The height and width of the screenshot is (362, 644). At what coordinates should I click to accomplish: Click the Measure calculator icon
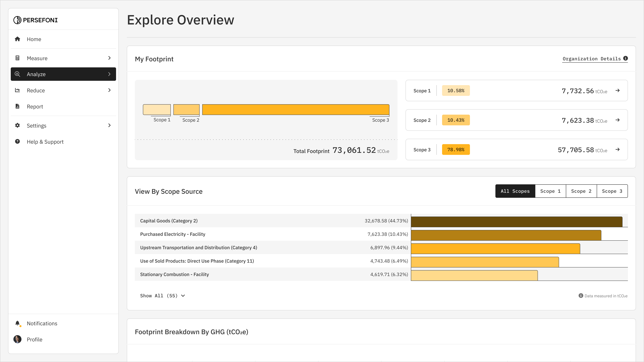click(x=17, y=58)
